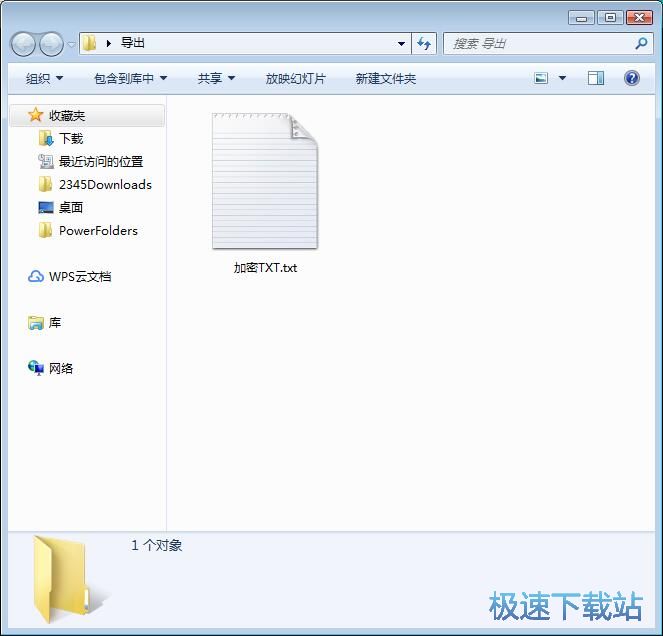Viewport: 663px width, 636px height.
Task: Select 网络 in navigation pane
Action: coord(61,369)
